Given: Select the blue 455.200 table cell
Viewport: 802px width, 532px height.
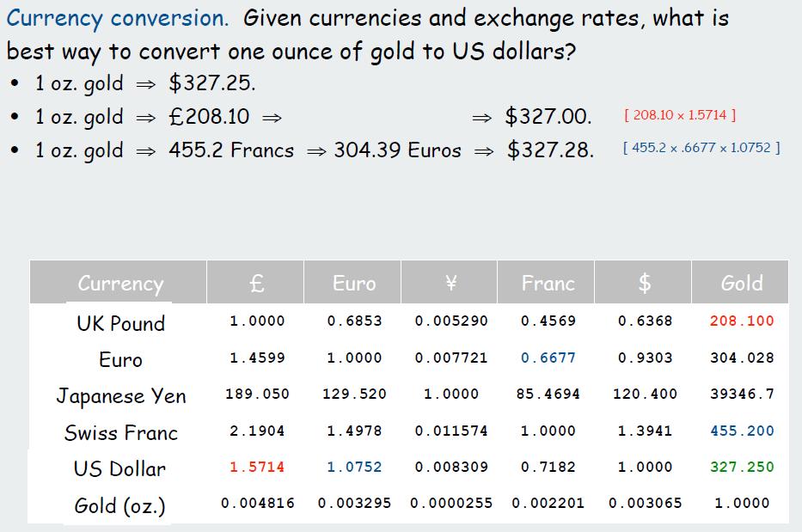Looking at the screenshot, I should click(x=742, y=431).
